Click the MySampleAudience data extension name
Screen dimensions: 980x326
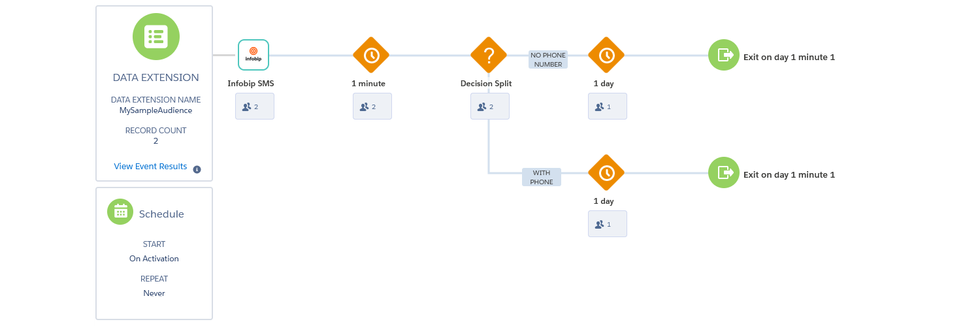[x=155, y=110]
